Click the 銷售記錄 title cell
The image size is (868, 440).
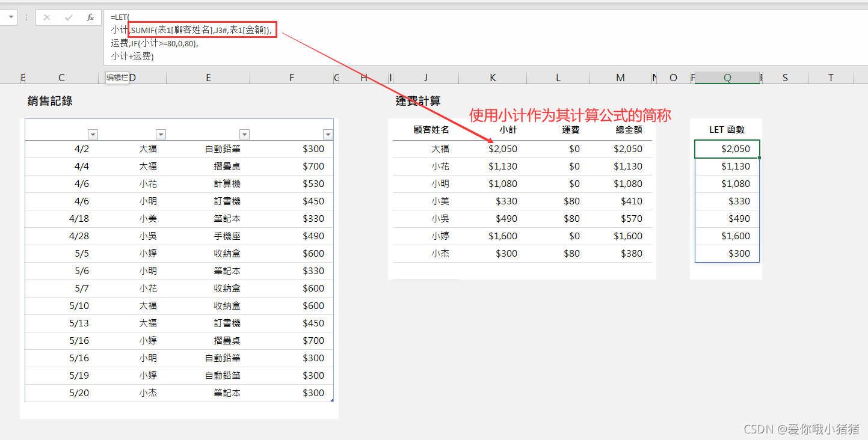(50, 101)
